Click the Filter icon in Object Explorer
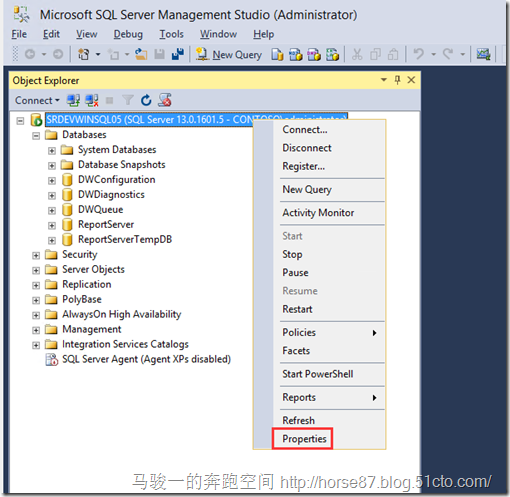This screenshot has width=510, height=497. click(x=128, y=100)
